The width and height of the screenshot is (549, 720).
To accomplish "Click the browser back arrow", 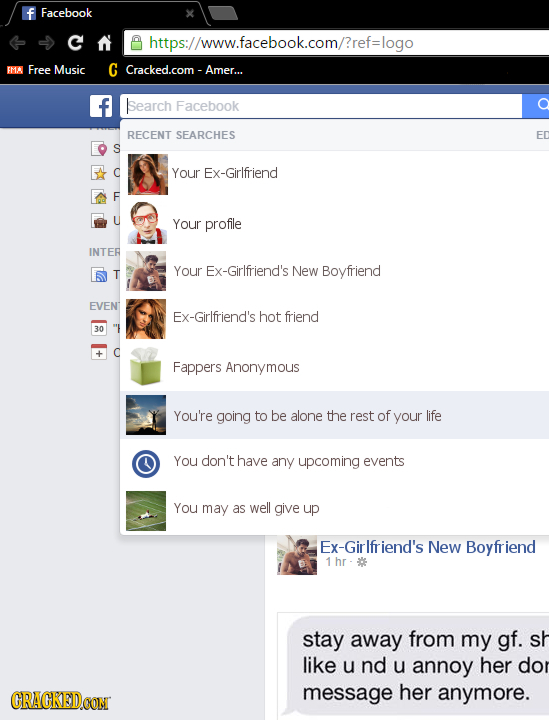I will click(x=17, y=43).
